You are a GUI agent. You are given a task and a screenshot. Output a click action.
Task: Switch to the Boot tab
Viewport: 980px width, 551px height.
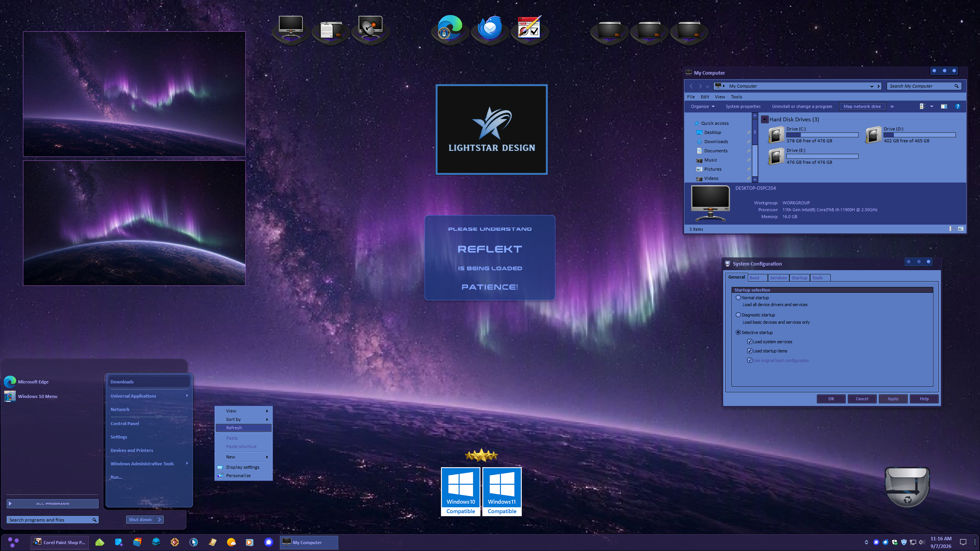tap(757, 278)
